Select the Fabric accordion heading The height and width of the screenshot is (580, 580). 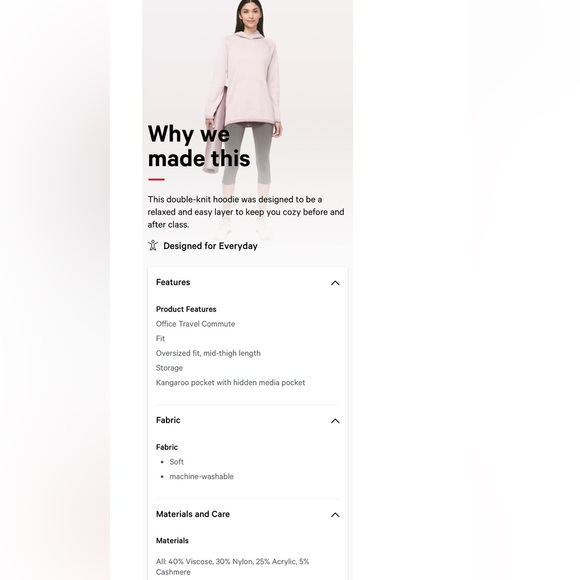coord(168,420)
